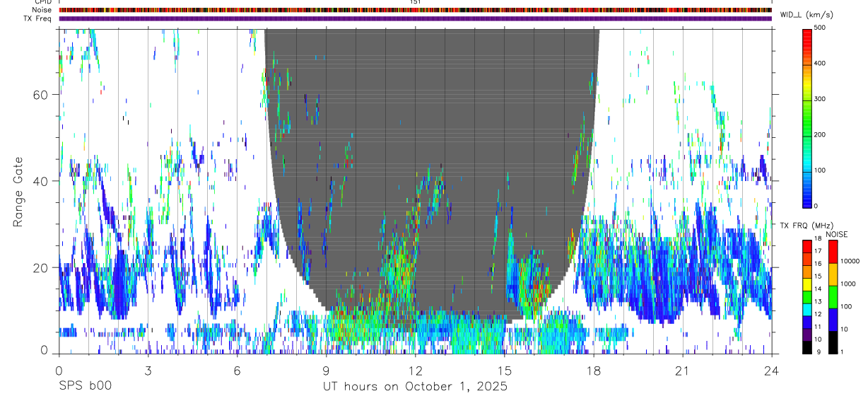868x401 pixels.
Task: Click the 400 tick on width colorbar
Action: click(x=821, y=64)
